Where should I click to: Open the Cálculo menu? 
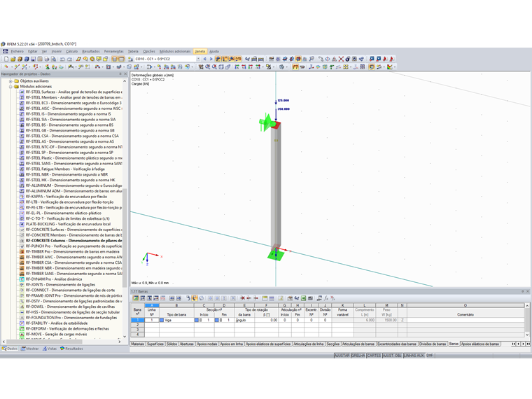pos(71,51)
